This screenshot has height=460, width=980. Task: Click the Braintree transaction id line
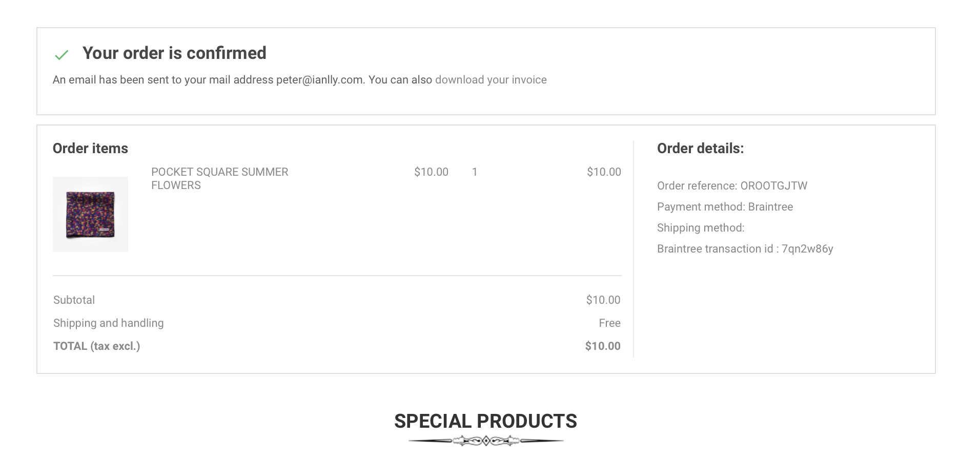click(x=745, y=249)
